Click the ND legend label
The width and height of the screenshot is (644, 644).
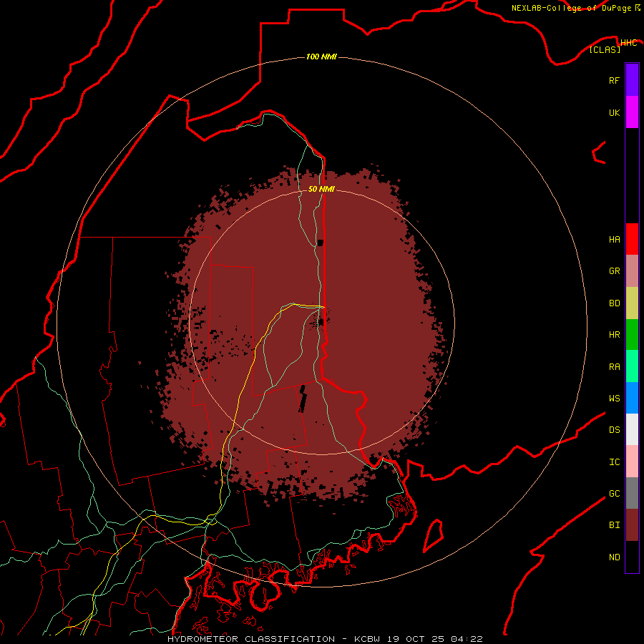click(614, 557)
